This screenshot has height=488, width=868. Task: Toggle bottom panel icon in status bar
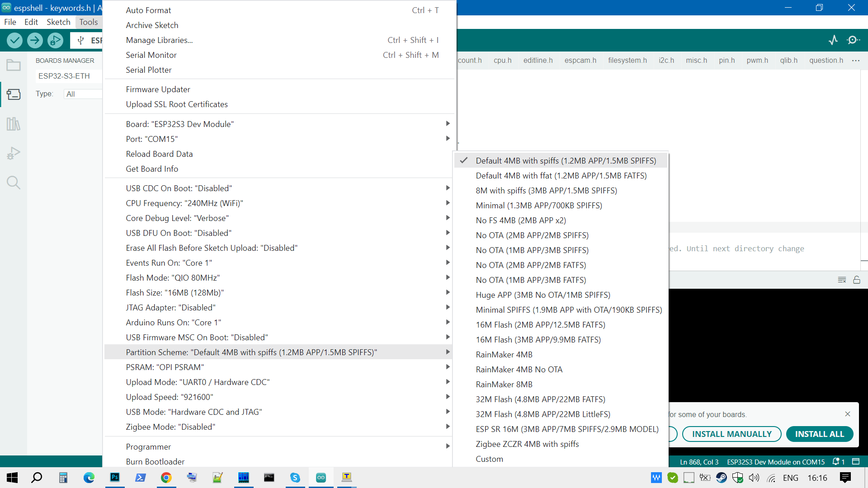pyautogui.click(x=856, y=462)
